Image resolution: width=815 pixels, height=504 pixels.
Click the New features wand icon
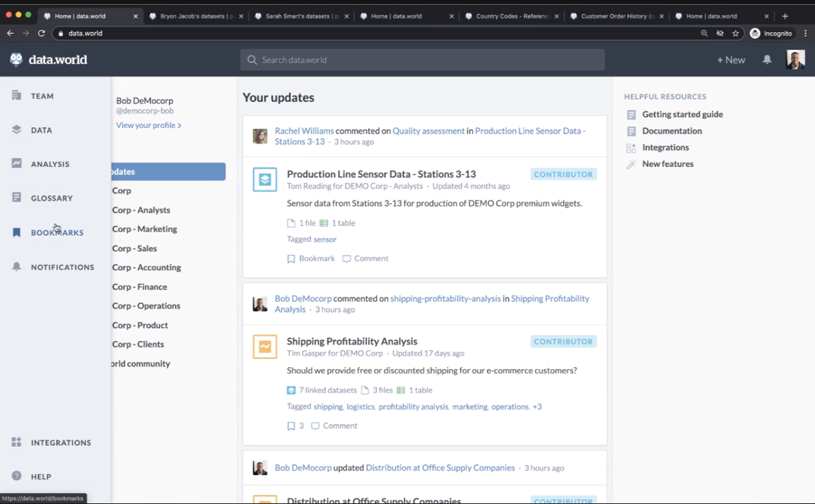(631, 164)
